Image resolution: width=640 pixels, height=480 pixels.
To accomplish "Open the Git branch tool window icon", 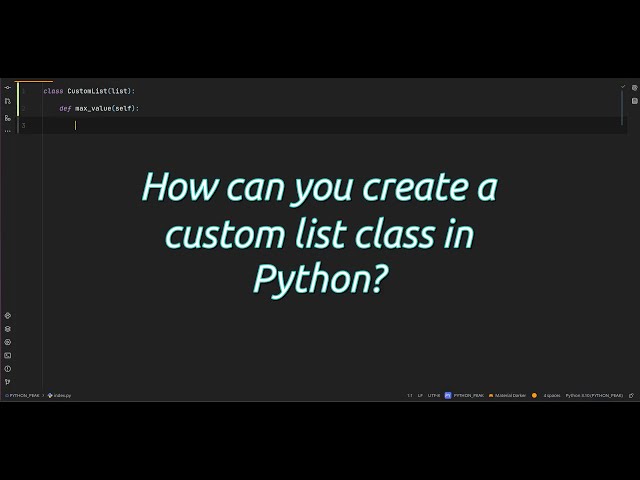I will coord(7,382).
